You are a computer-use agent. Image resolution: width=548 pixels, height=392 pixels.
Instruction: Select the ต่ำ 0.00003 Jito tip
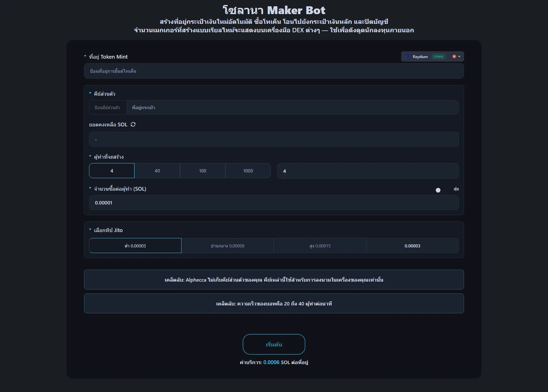(135, 246)
